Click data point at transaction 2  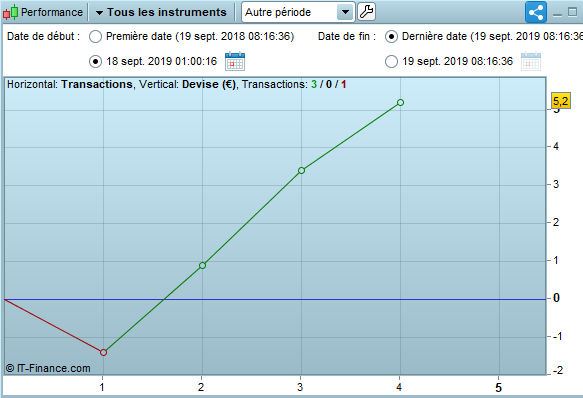click(202, 266)
